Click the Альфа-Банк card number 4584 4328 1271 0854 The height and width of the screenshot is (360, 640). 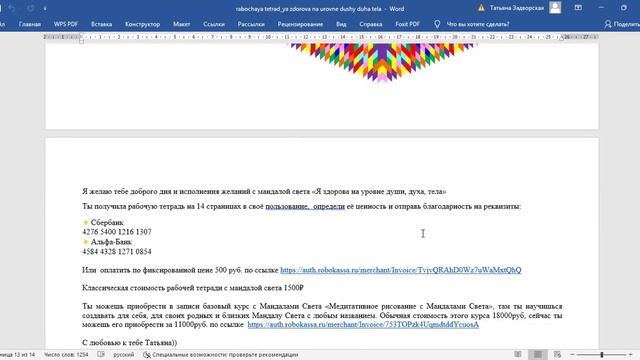click(117, 251)
